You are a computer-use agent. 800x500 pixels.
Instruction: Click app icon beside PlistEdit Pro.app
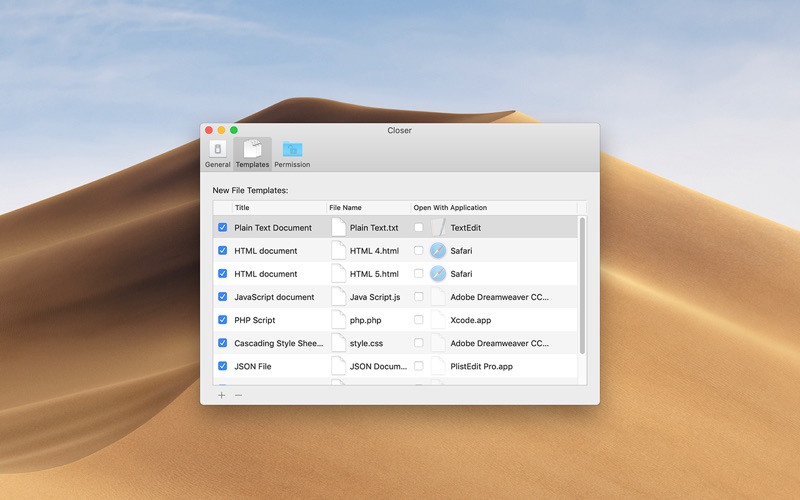click(x=438, y=366)
